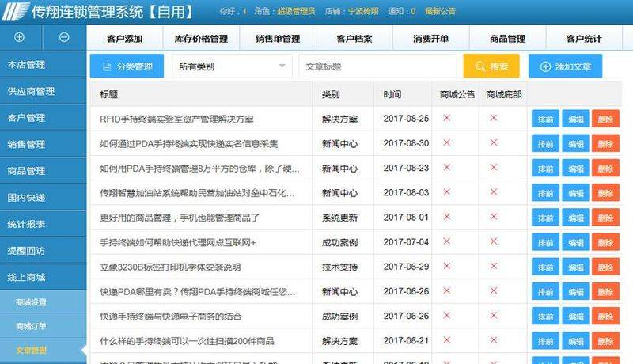633x364 pixels.
Task: Delete the RFID手持终端 article row
Action: [x=605, y=119]
